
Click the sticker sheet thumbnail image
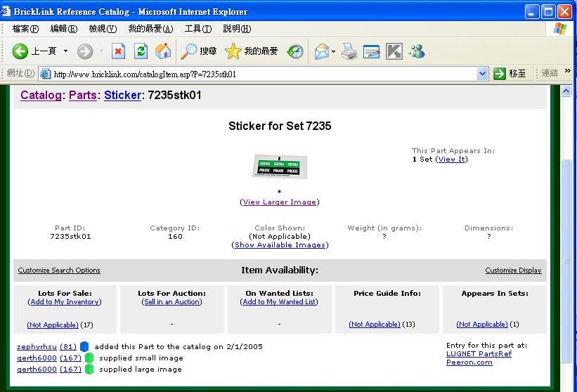(280, 166)
